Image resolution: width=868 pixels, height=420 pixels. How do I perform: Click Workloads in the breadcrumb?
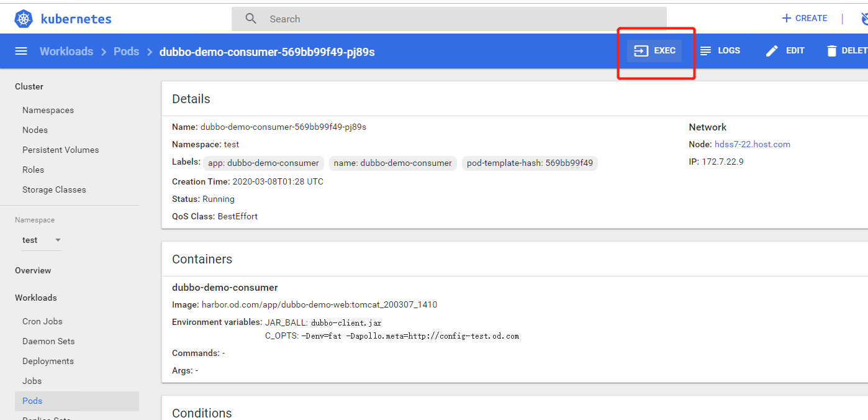tap(66, 52)
